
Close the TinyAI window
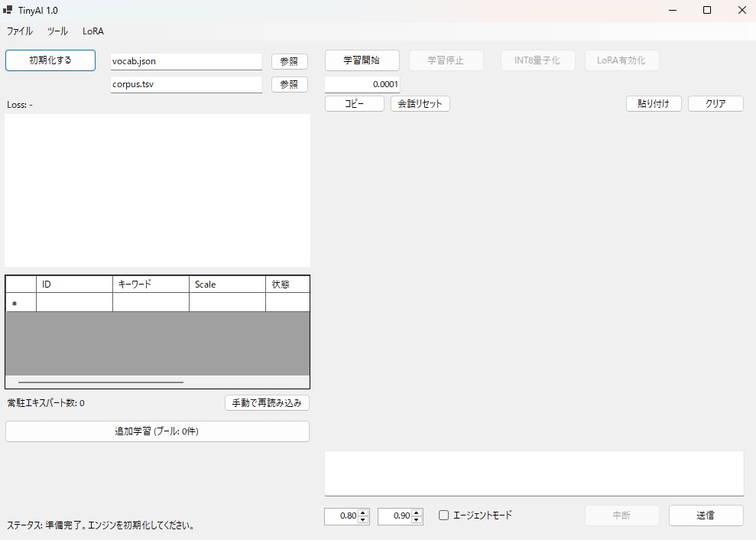pyautogui.click(x=742, y=10)
